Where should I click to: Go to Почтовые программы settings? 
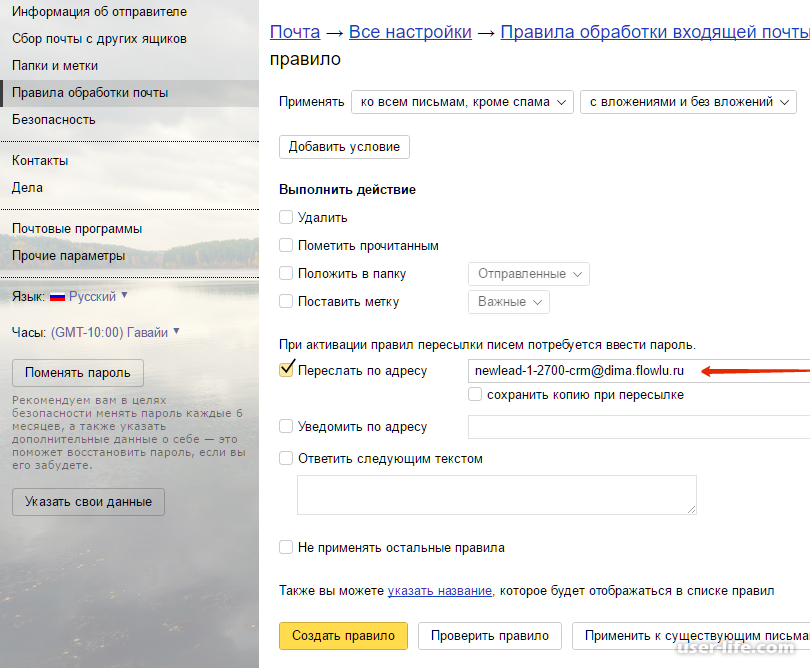pyautogui.click(x=77, y=229)
